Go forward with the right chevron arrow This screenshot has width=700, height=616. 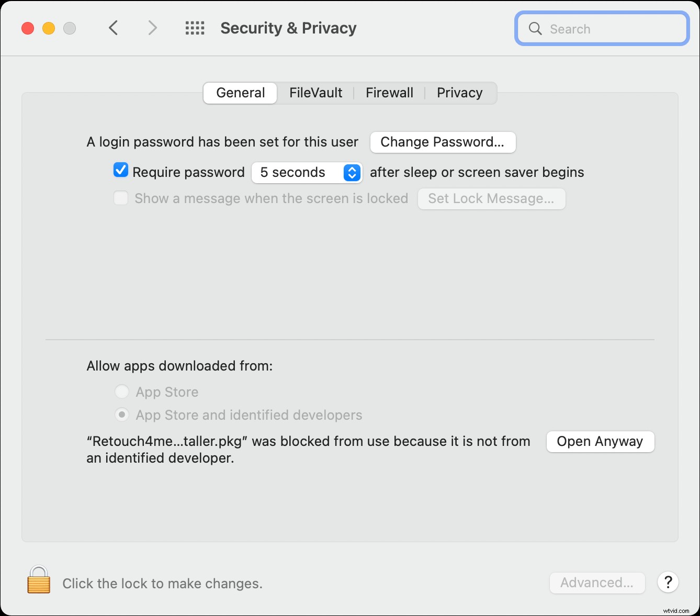point(152,28)
